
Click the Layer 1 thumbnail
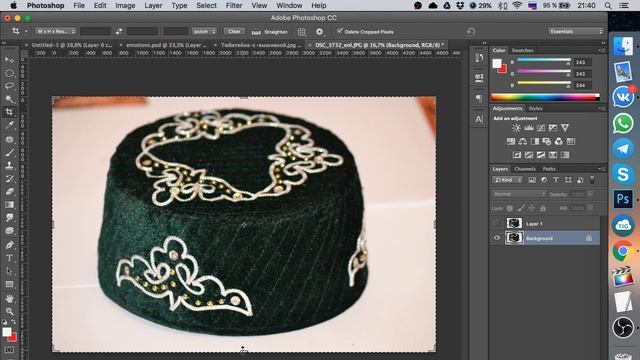[514, 223]
